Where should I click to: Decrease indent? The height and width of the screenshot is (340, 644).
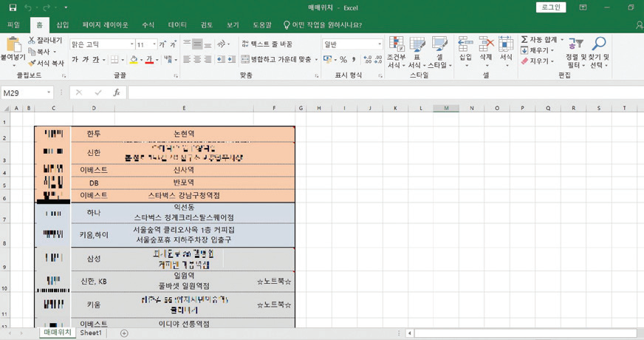(221, 60)
